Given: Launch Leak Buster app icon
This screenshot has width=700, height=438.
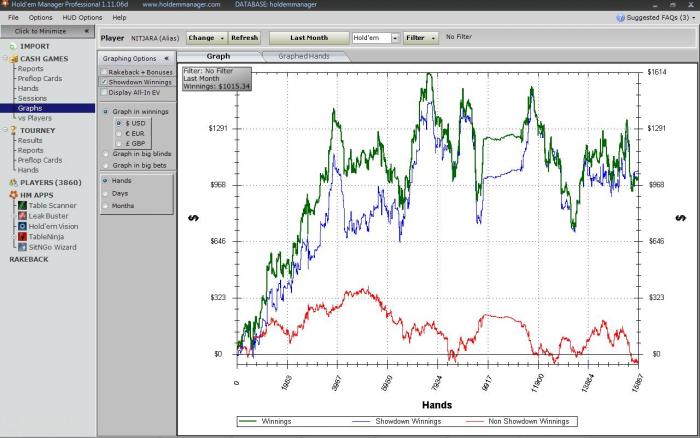Looking at the screenshot, I should click(x=22, y=216).
